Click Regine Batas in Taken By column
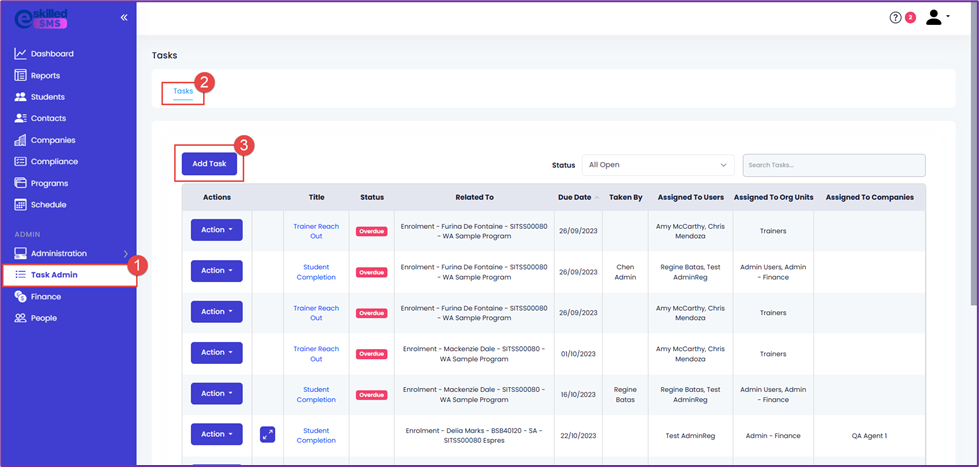Viewport: 979px width, 467px height. pyautogui.click(x=624, y=395)
